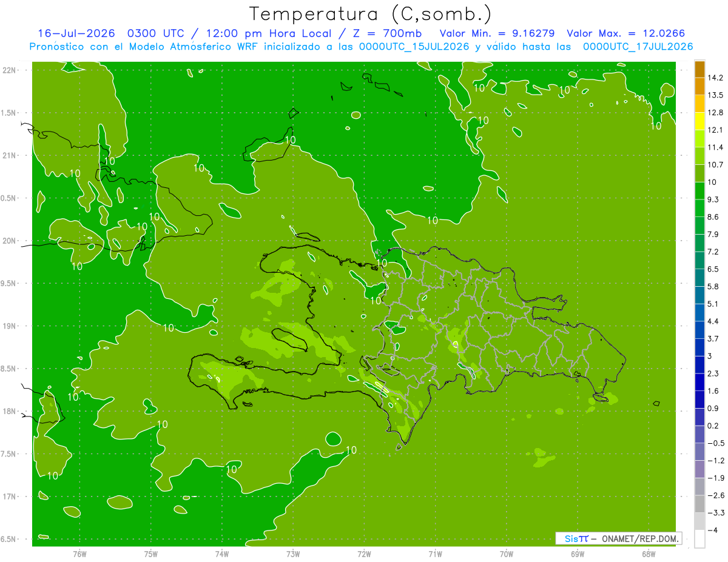Click the grey swatch between -3.3 and -2.6

pyautogui.click(x=699, y=504)
